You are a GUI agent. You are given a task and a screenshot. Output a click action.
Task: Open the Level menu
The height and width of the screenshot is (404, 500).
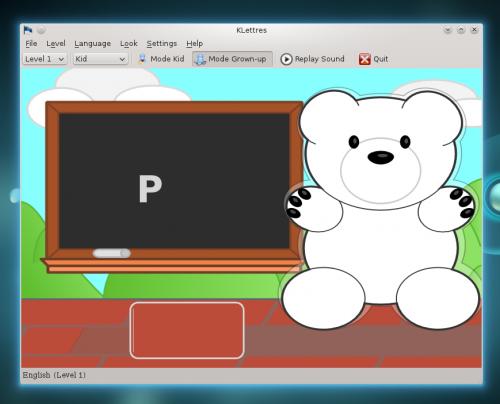(x=56, y=44)
